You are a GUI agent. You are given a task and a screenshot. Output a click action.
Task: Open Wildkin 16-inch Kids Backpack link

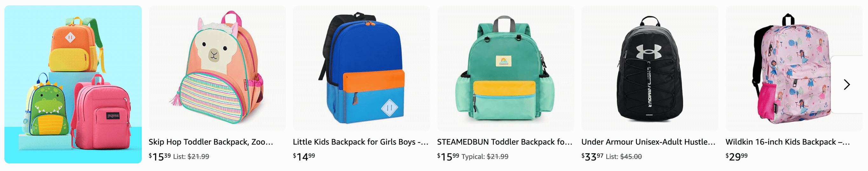coord(788,142)
